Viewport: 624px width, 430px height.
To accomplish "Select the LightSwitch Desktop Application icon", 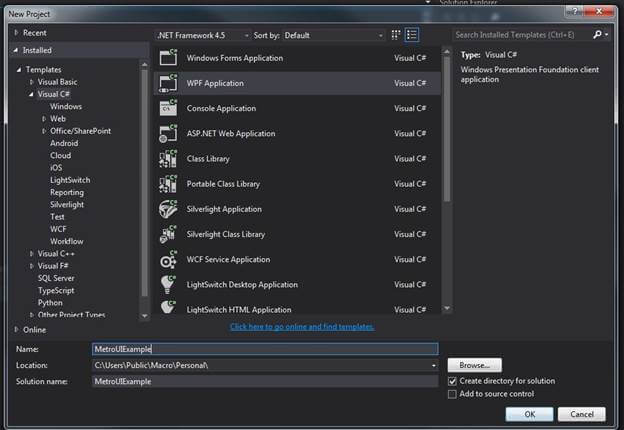I will click(168, 284).
